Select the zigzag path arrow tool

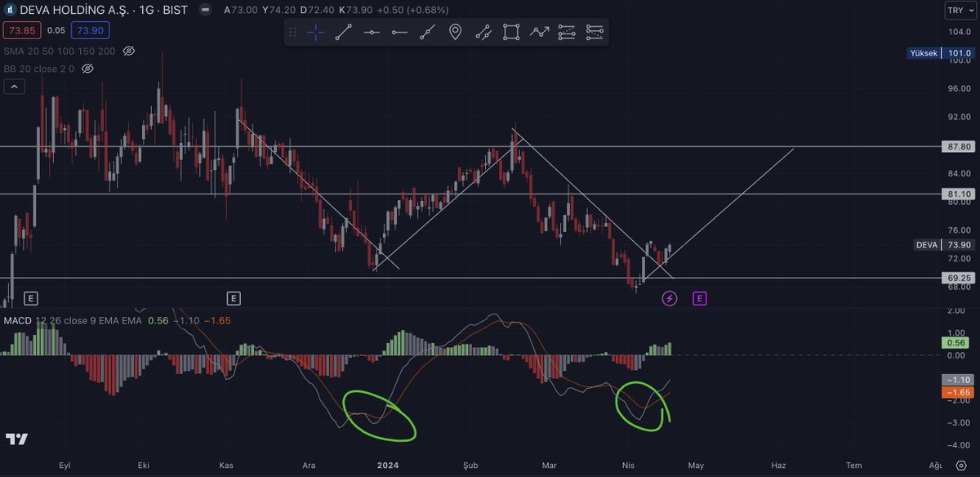[539, 33]
